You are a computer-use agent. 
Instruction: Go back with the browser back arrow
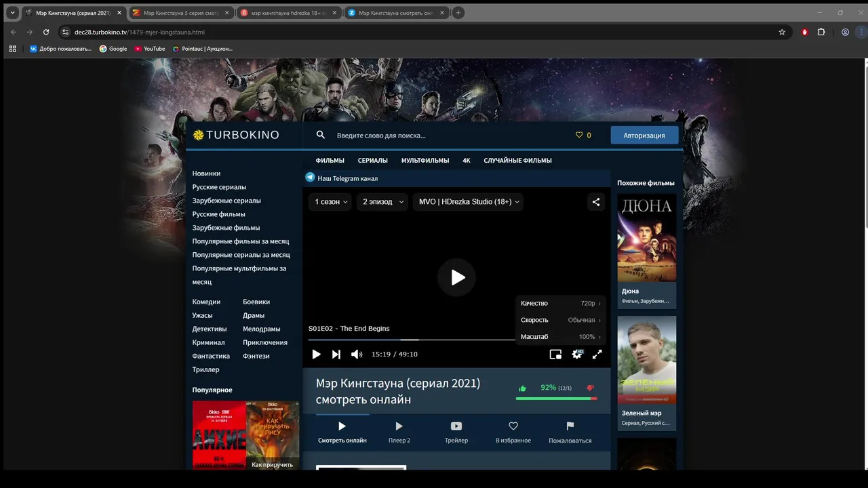[x=14, y=32]
